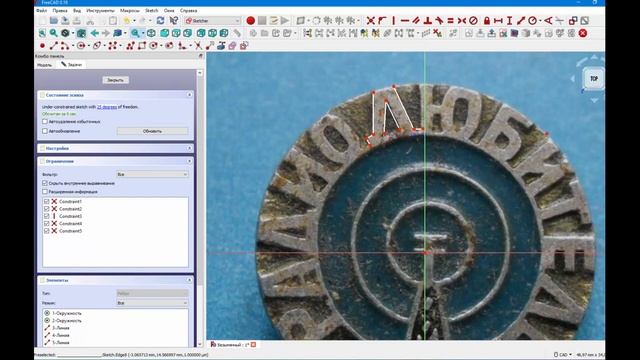The height and width of the screenshot is (360, 640).
Task: Open the Sketcher workbench dropdown
Action: point(213,20)
